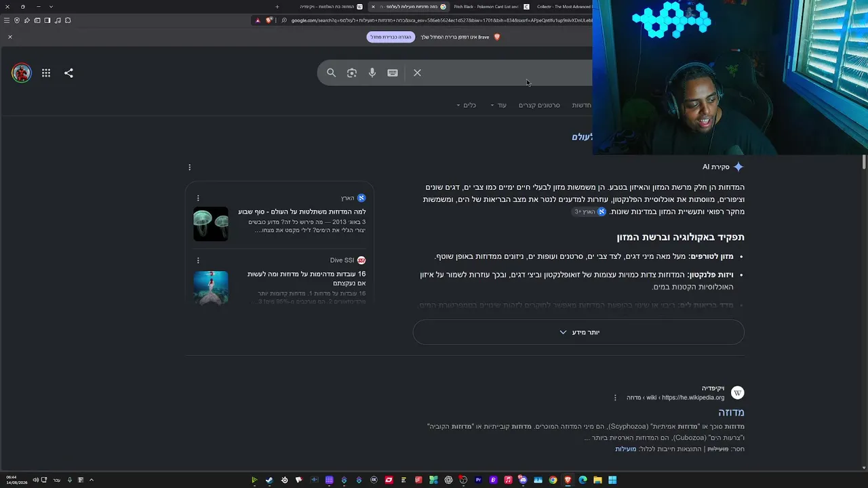
Task: Expand יותר מידע in AI overview
Action: 578,332
